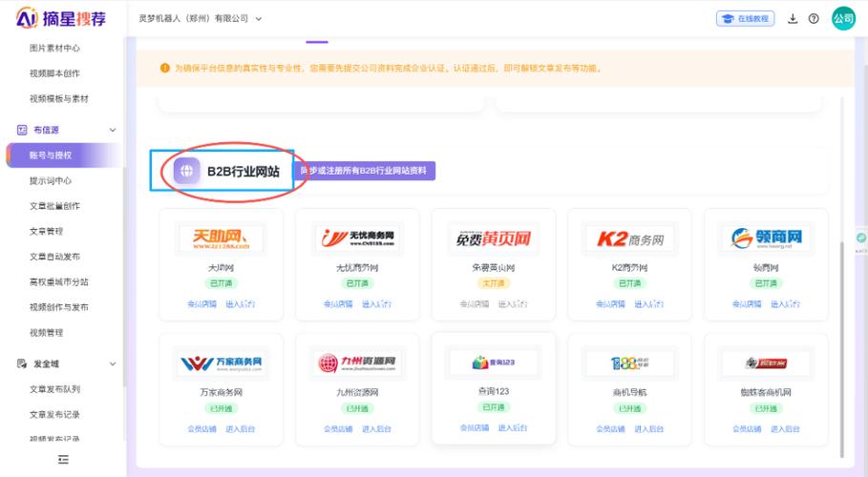Image resolution: width=868 pixels, height=477 pixels.
Task: Open 会员店铺 link for 商机导航
Action: tap(610, 429)
